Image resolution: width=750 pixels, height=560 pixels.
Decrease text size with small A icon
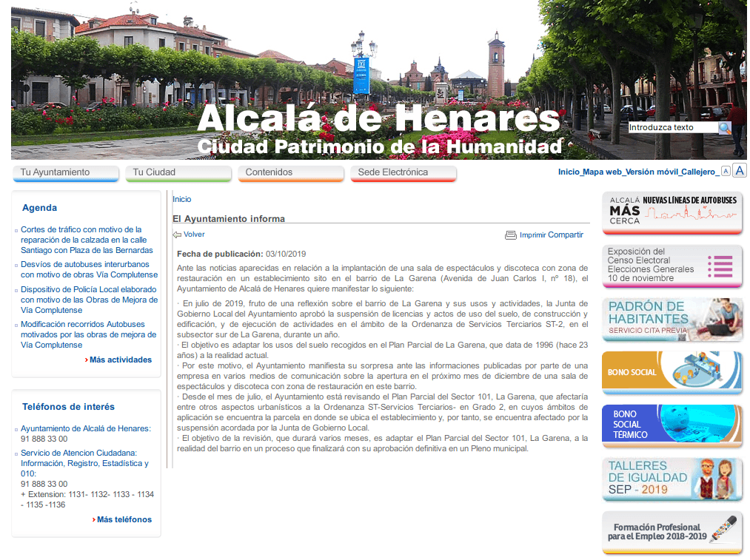coord(725,172)
